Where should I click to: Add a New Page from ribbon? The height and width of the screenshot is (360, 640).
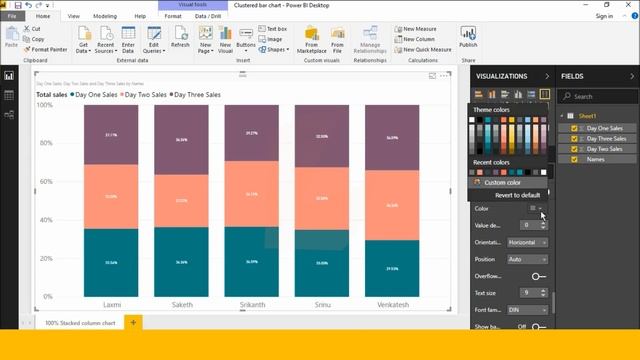click(x=206, y=40)
